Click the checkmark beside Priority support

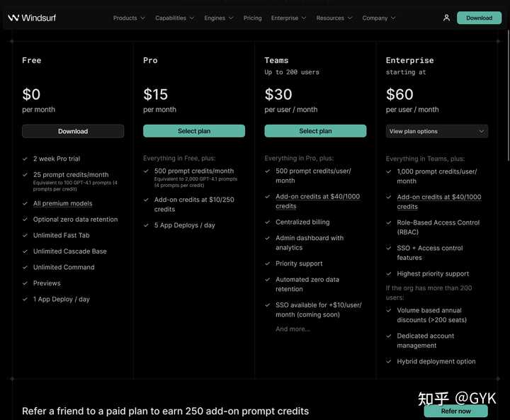click(267, 263)
